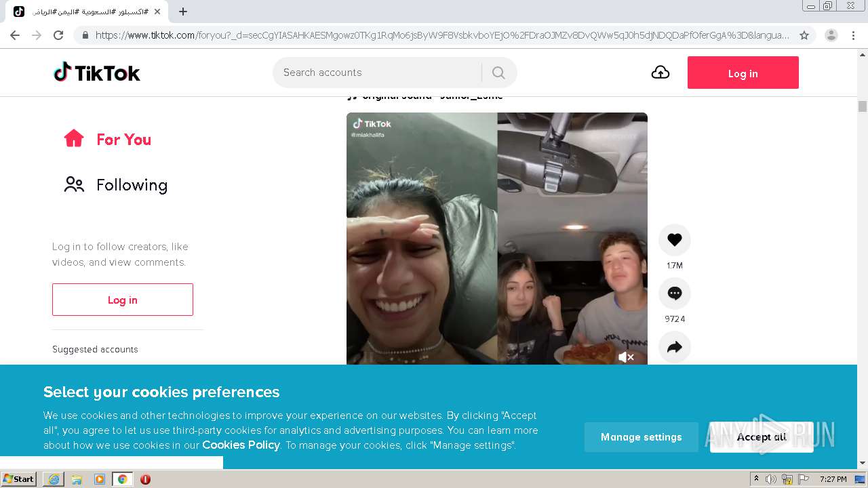The image size is (868, 488).
Task: Bookmark this page with star icon
Action: tap(804, 35)
